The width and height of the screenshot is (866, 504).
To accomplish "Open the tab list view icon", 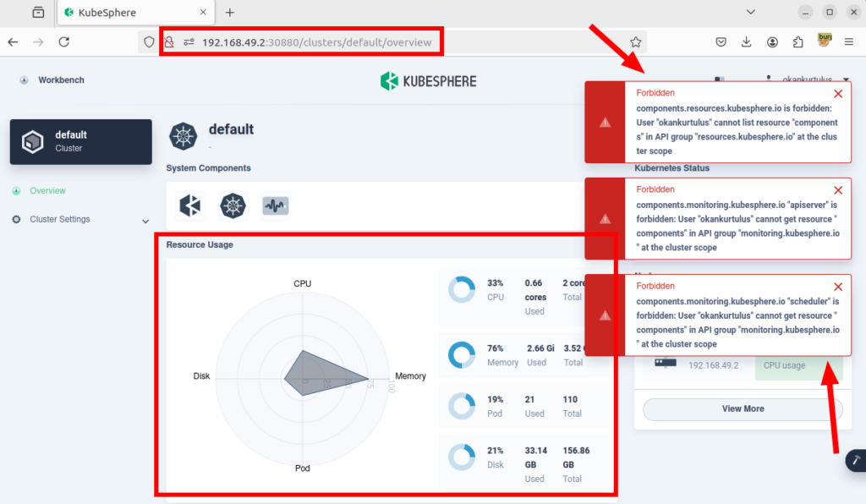I will pos(38,12).
